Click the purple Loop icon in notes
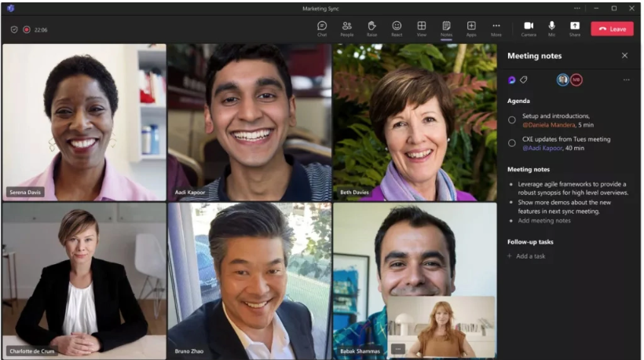Image resolution: width=644 pixels, height=360 pixels. click(x=511, y=79)
